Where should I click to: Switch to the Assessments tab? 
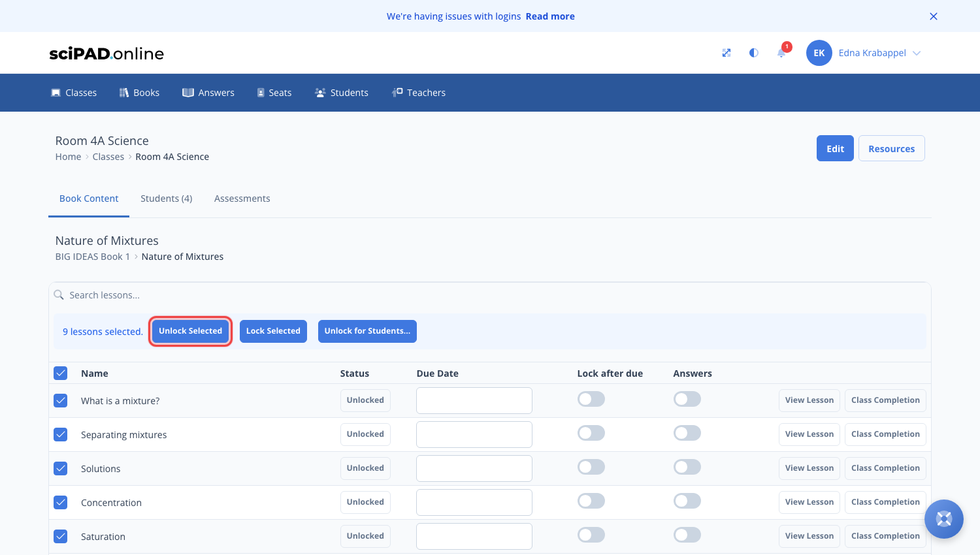pyautogui.click(x=242, y=198)
